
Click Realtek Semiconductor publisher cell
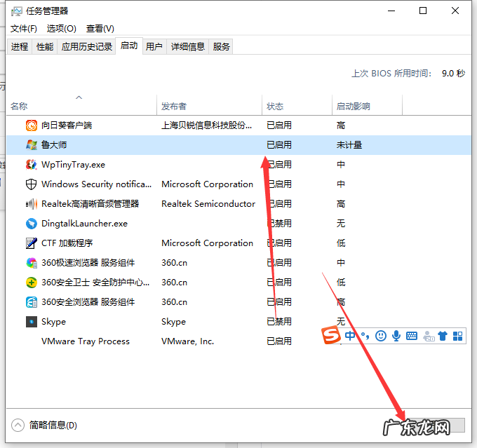(x=208, y=204)
